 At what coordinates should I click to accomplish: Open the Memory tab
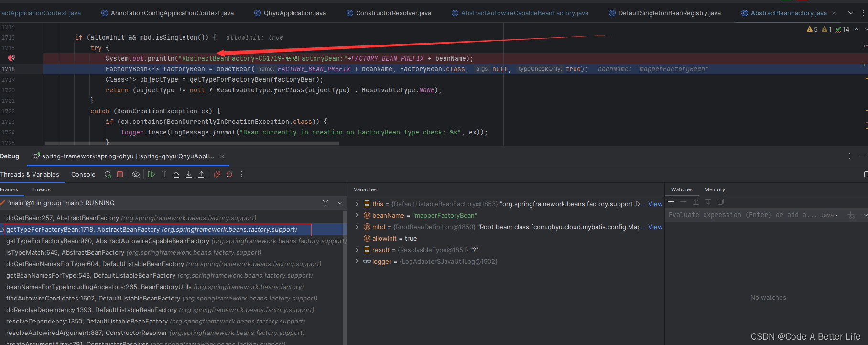715,189
